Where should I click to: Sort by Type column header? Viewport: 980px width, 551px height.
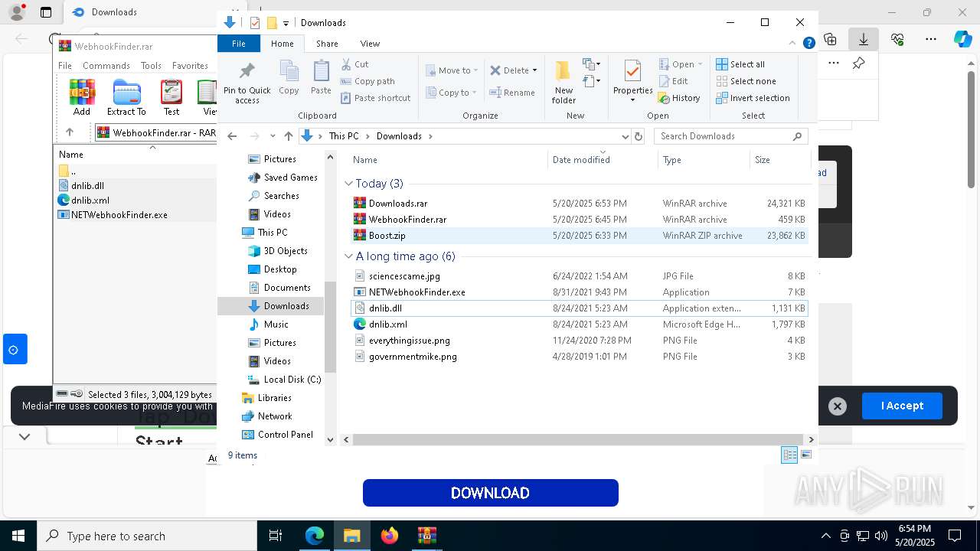coord(704,160)
